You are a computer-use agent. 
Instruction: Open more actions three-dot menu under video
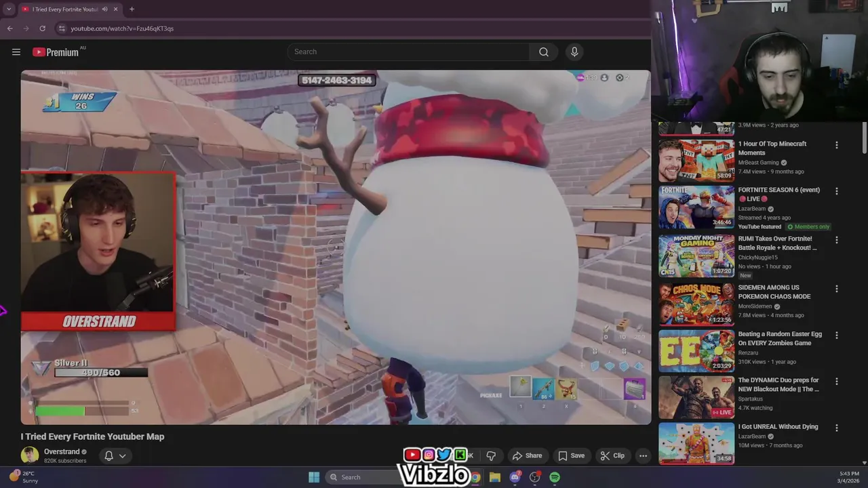643,455
